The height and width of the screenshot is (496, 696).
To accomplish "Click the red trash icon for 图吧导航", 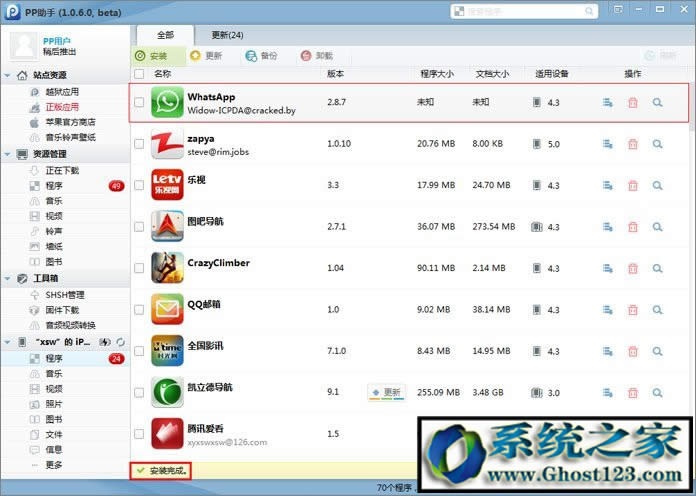I will (x=632, y=227).
